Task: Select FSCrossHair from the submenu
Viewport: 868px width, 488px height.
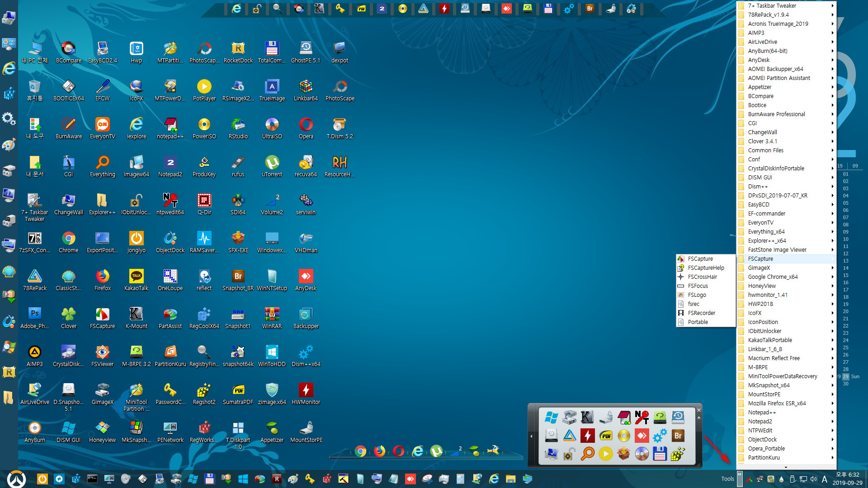Action: 705,277
